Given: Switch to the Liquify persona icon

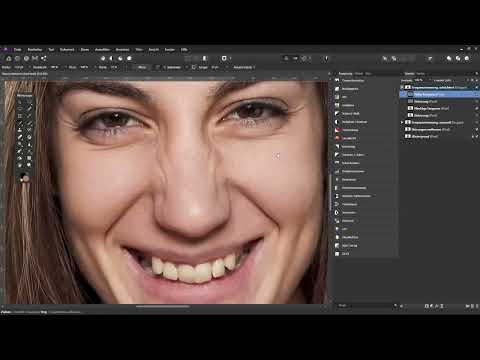Looking at the screenshot, I should click(17, 58).
